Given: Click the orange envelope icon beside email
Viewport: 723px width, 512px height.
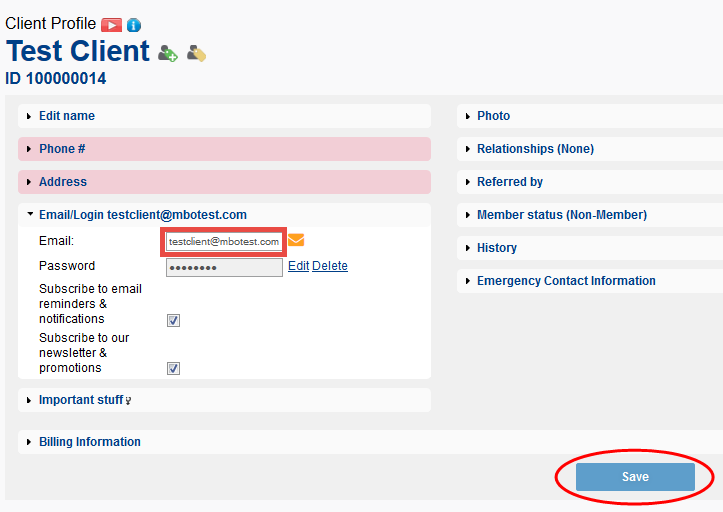Looking at the screenshot, I should pos(296,240).
